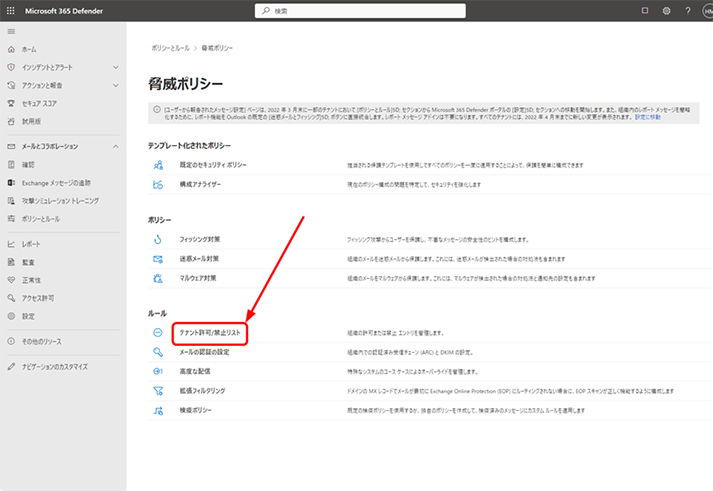Image resolution: width=713 pixels, height=491 pixels.
Task: Expand the アクションと報告 chevron
Action: tap(115, 85)
